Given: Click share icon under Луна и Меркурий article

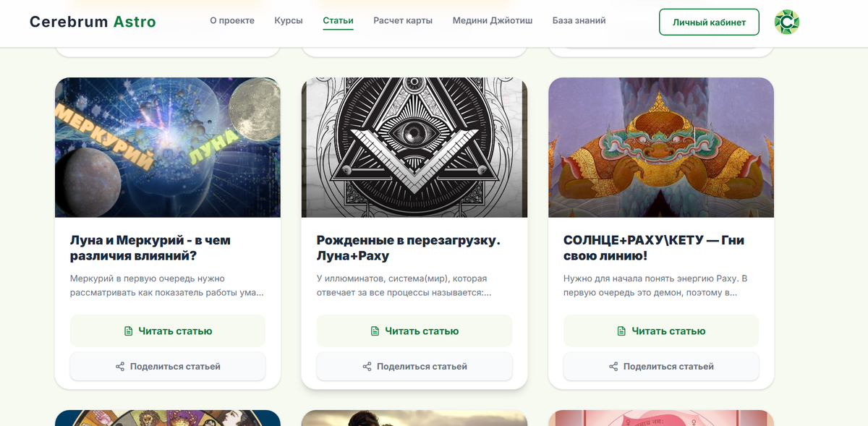Looking at the screenshot, I should tap(120, 367).
